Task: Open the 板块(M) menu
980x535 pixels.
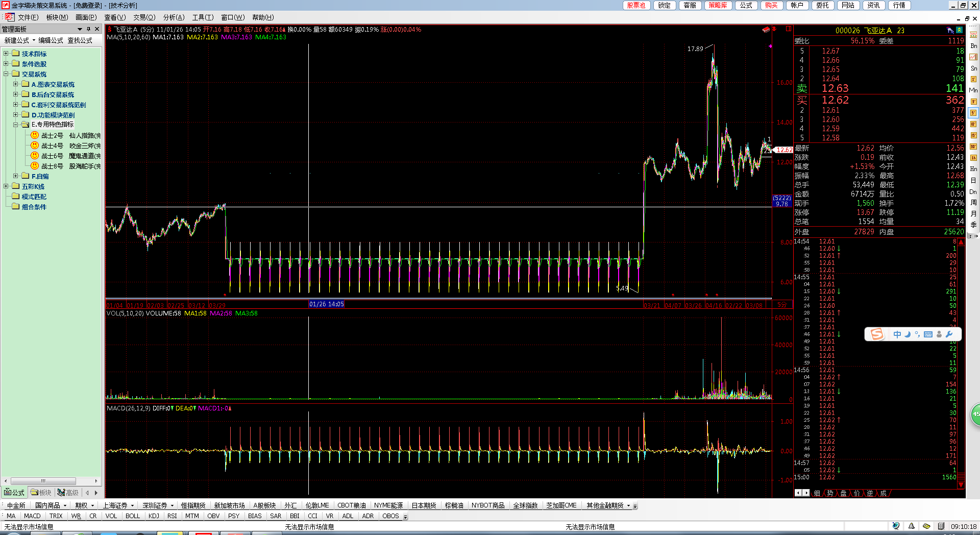Action: [57, 17]
